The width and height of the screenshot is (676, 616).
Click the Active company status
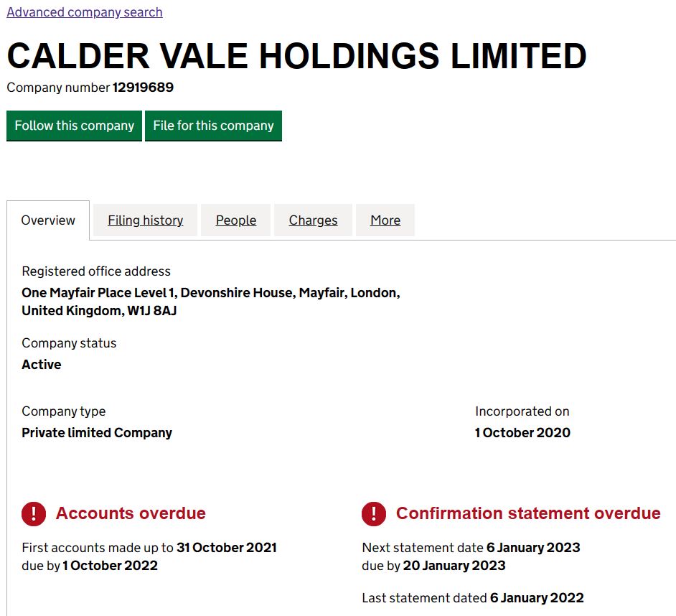(x=42, y=365)
